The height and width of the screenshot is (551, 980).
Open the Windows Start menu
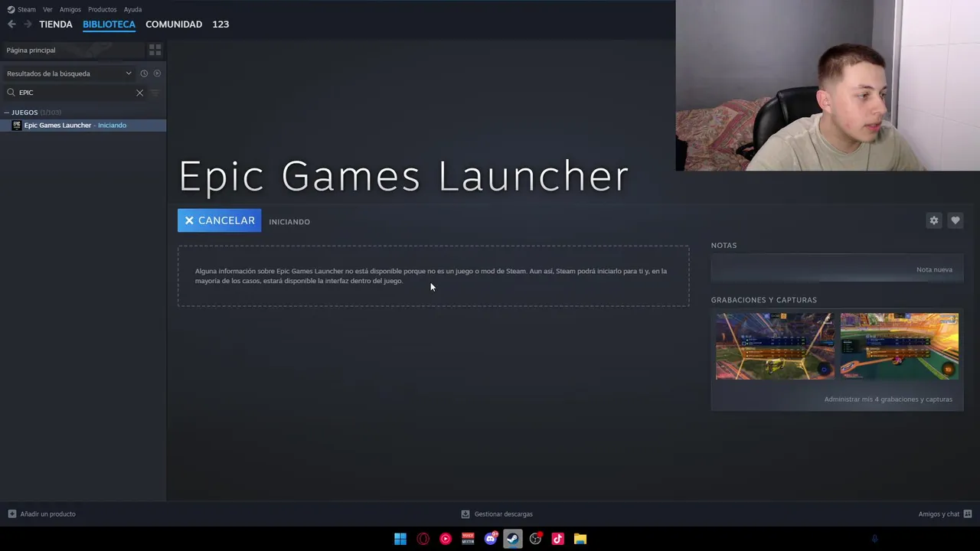400,539
